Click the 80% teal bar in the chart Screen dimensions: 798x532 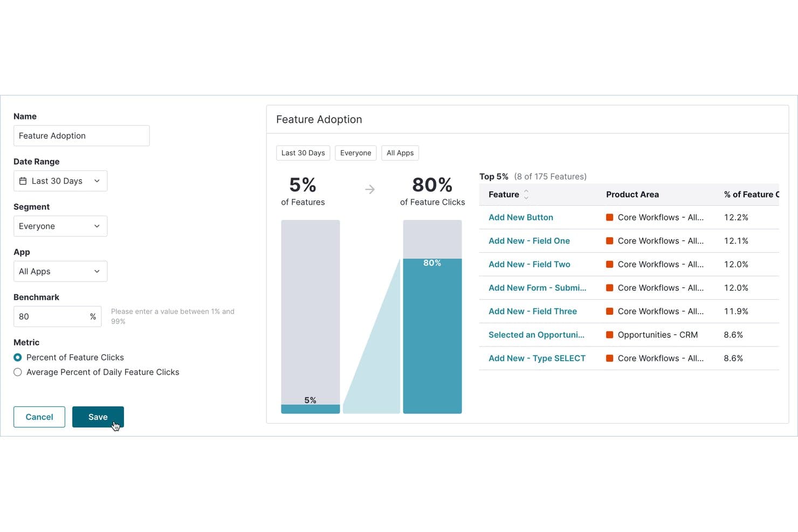(432, 336)
